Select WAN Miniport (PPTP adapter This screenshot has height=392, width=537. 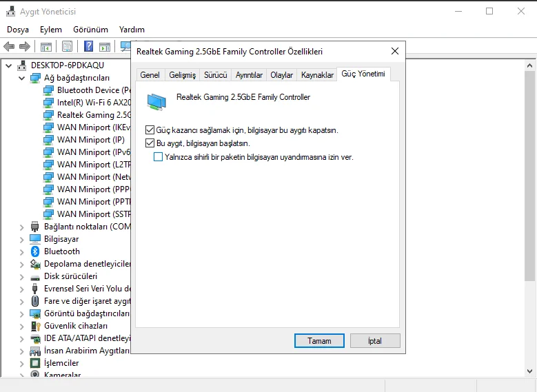coord(87,202)
